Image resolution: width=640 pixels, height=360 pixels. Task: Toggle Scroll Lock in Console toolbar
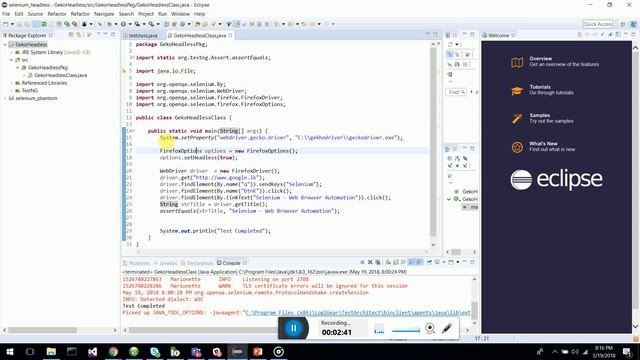click(x=396, y=262)
